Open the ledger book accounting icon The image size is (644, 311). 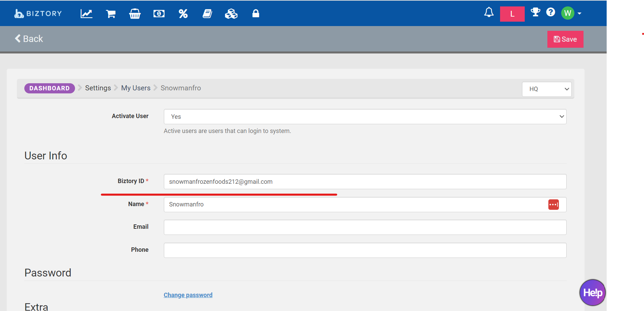[207, 14]
